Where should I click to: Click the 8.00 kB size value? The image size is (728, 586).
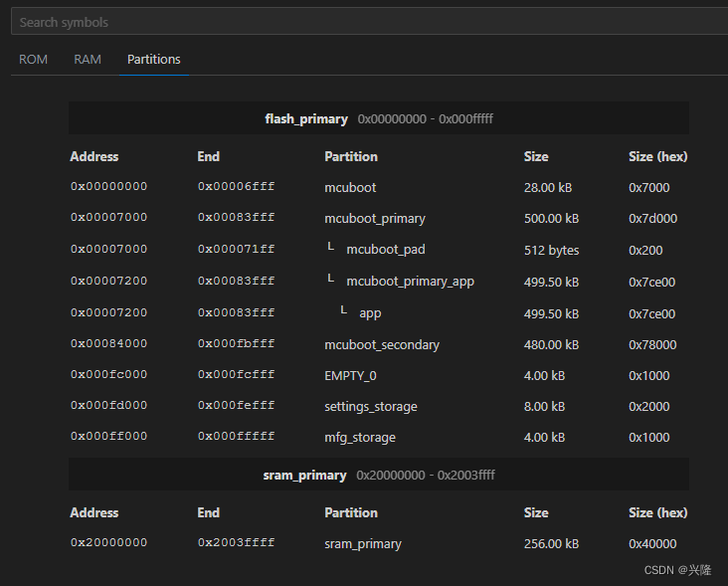click(545, 406)
